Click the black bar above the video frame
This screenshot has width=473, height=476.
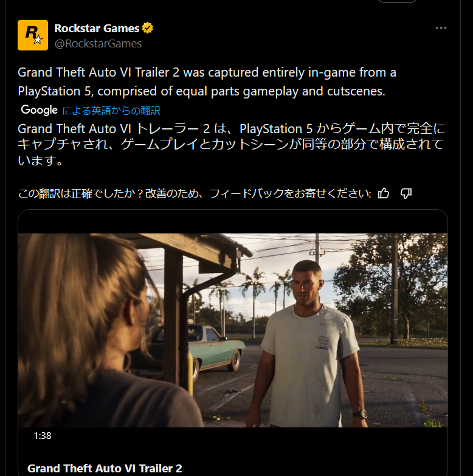(x=233, y=222)
